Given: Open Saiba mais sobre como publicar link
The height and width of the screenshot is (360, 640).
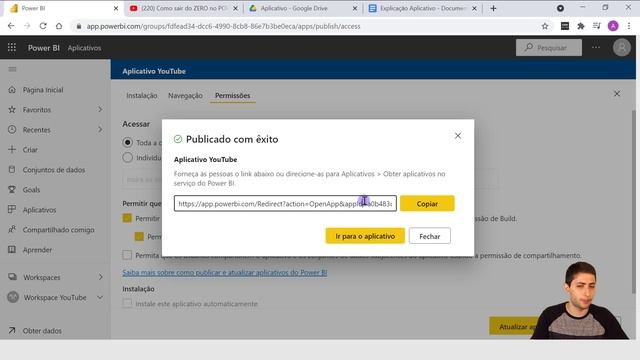Looking at the screenshot, I should (224, 272).
